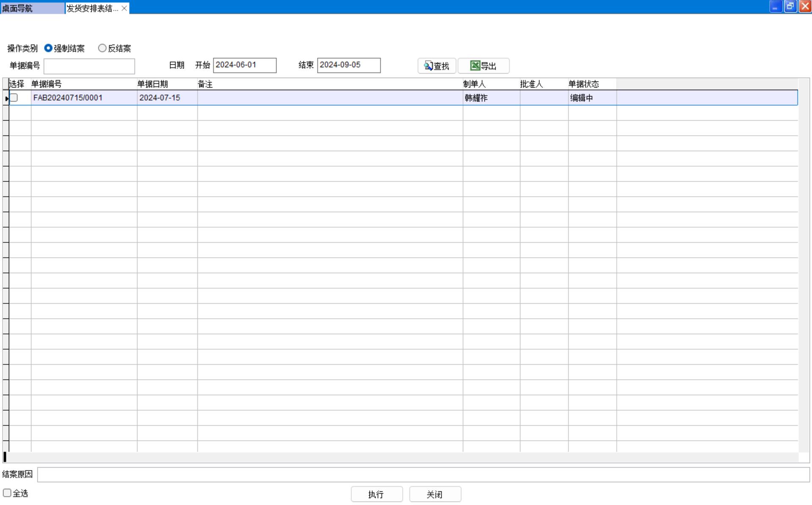Screen dimensions: 812x505
Task: Click the 导出 Excel export button
Action: [483, 66]
